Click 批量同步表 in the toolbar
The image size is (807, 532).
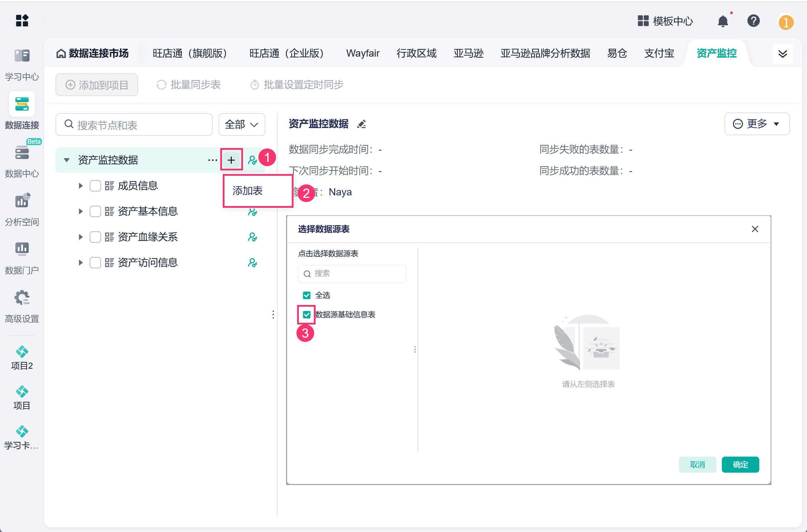(x=189, y=85)
